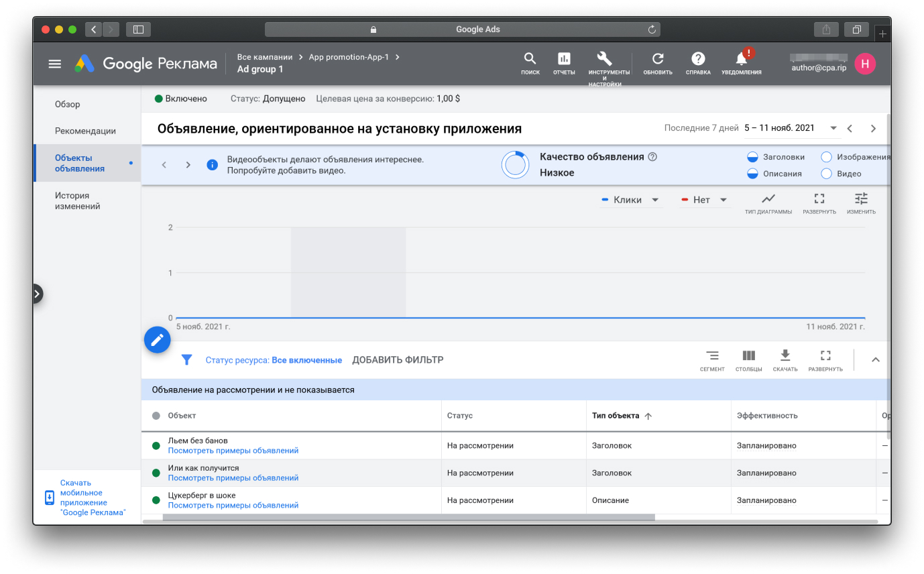This screenshot has width=924, height=574.
Task: Click Статус ресурса: Все включенные filter
Action: (x=274, y=360)
